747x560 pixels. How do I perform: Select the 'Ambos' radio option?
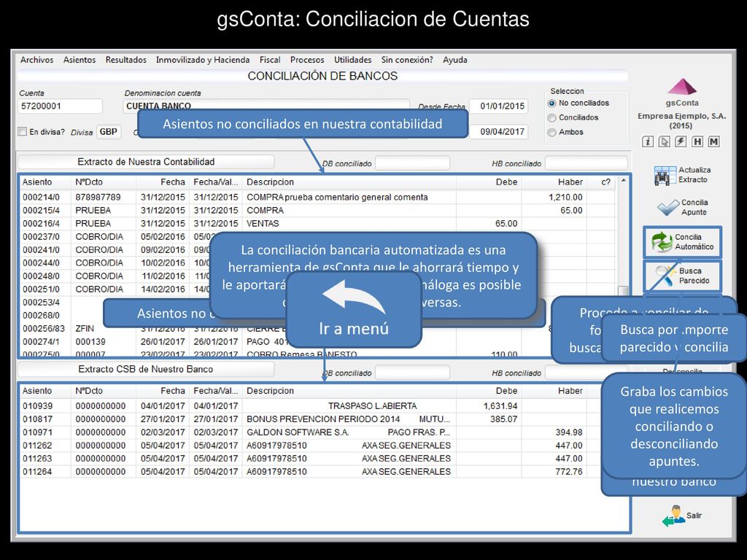(552, 133)
